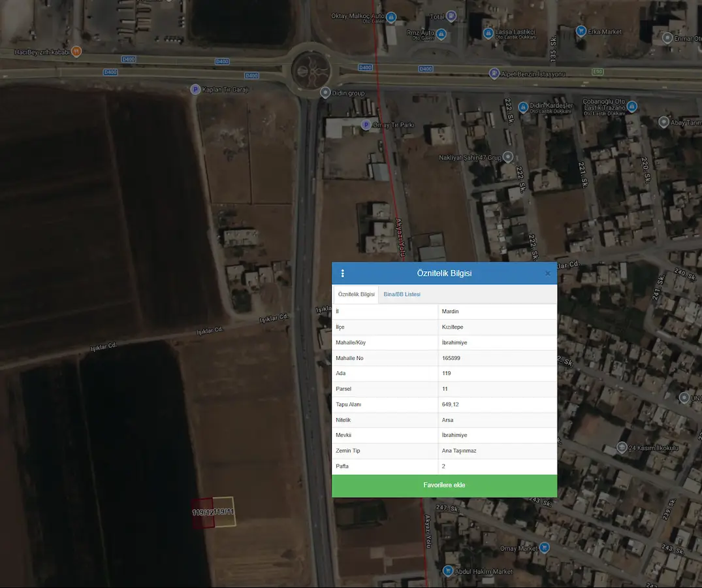This screenshot has width=702, height=588.
Task: Click the Favorilere ekle button
Action: click(x=444, y=485)
